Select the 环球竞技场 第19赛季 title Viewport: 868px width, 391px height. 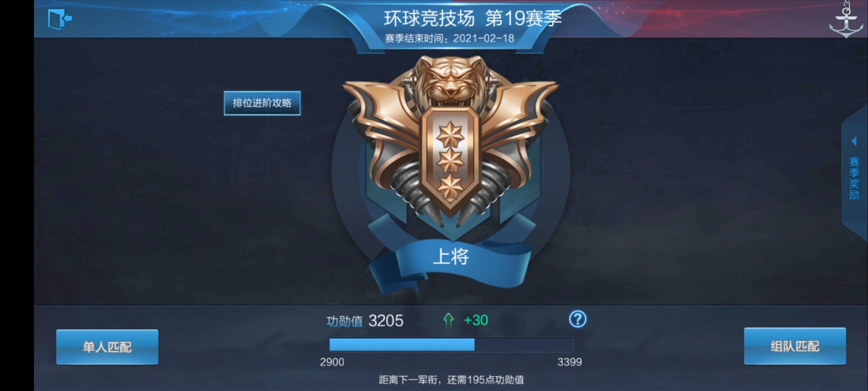(x=473, y=18)
